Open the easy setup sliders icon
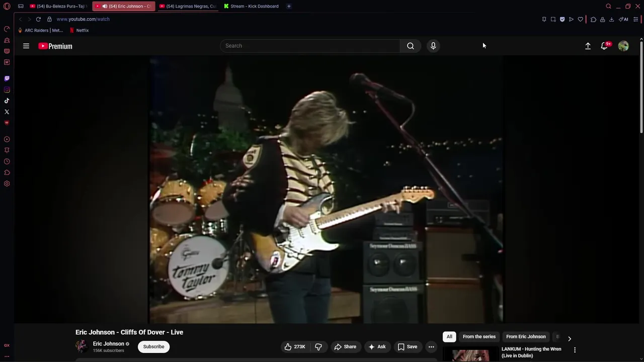The height and width of the screenshot is (362, 644). point(636,19)
